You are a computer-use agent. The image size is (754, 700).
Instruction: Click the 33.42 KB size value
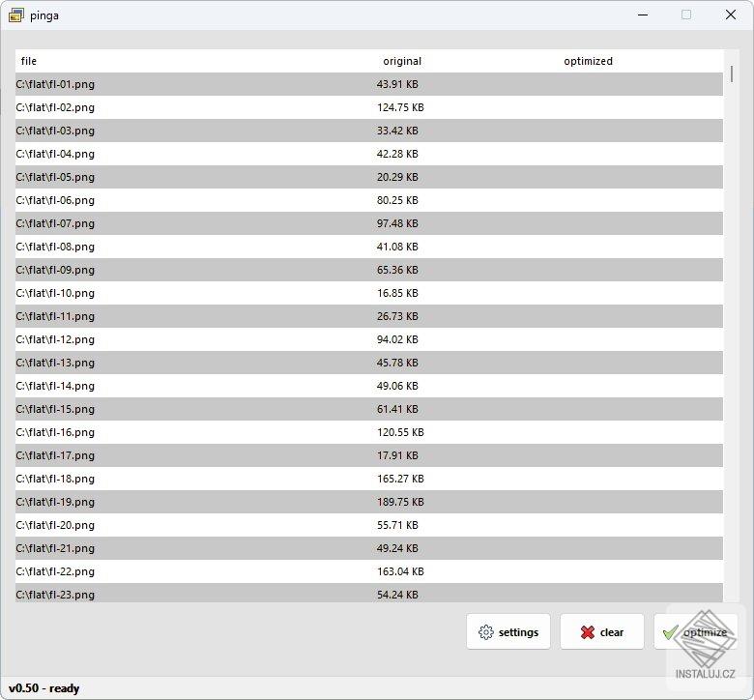397,131
